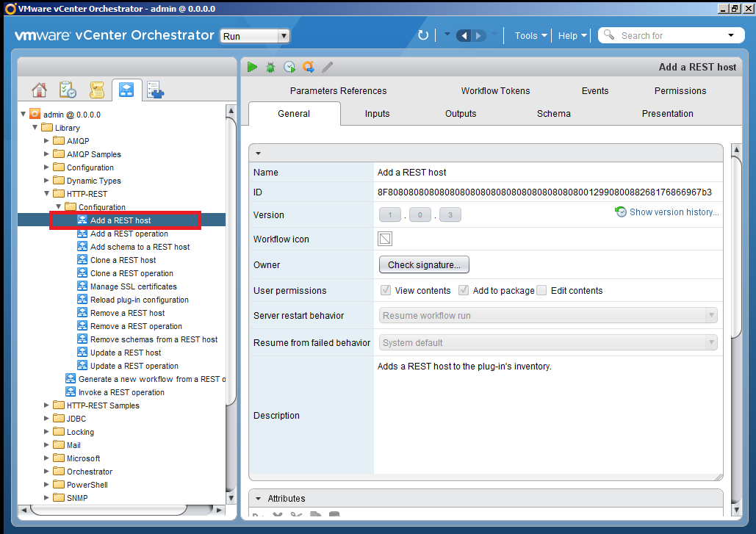Toggle the View contents checkbox
The image size is (756, 534).
click(x=385, y=290)
